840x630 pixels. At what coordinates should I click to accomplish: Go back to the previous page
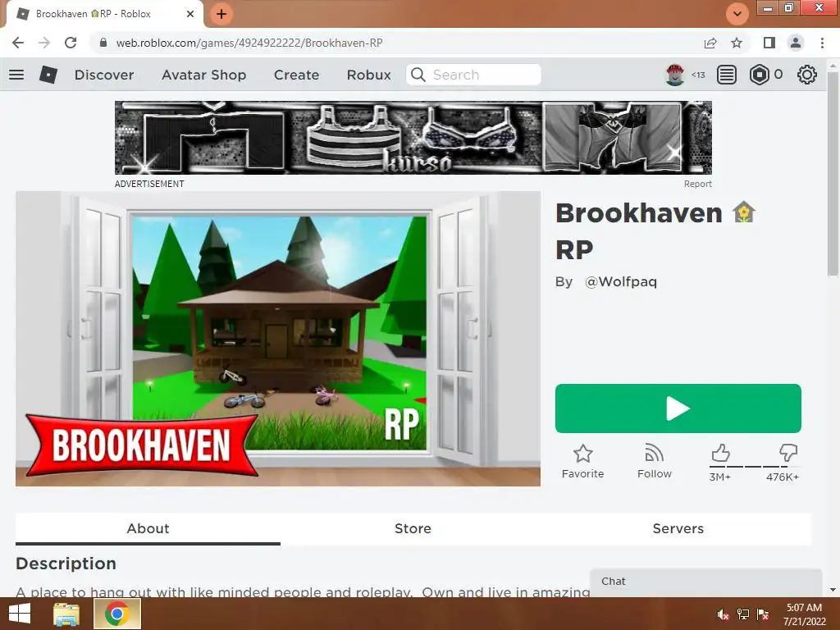(18, 43)
